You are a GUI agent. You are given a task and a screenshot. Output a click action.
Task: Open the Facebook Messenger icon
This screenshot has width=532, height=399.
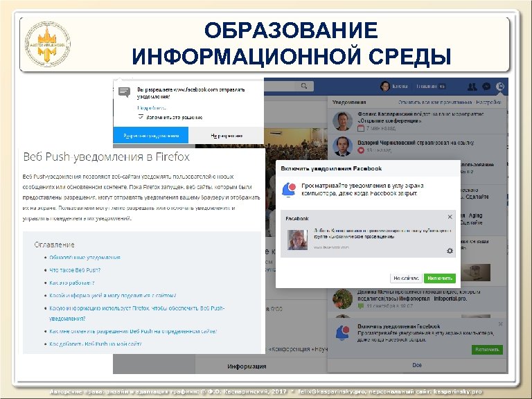486,87
